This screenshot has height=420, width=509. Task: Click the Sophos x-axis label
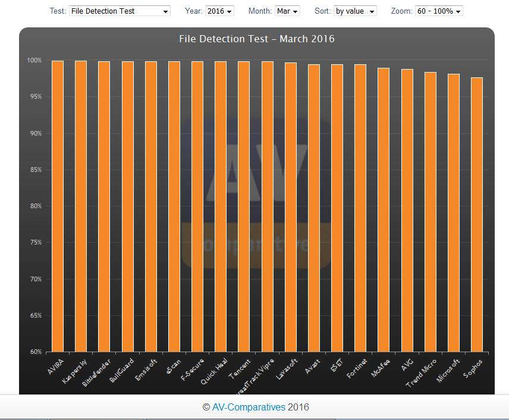(x=473, y=369)
